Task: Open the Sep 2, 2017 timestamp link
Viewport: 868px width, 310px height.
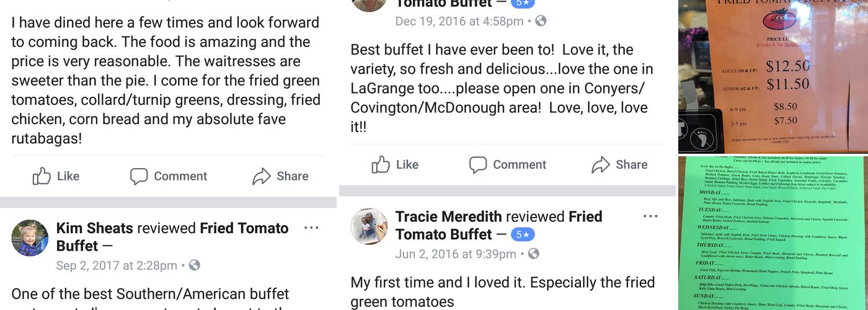Action: click(116, 265)
